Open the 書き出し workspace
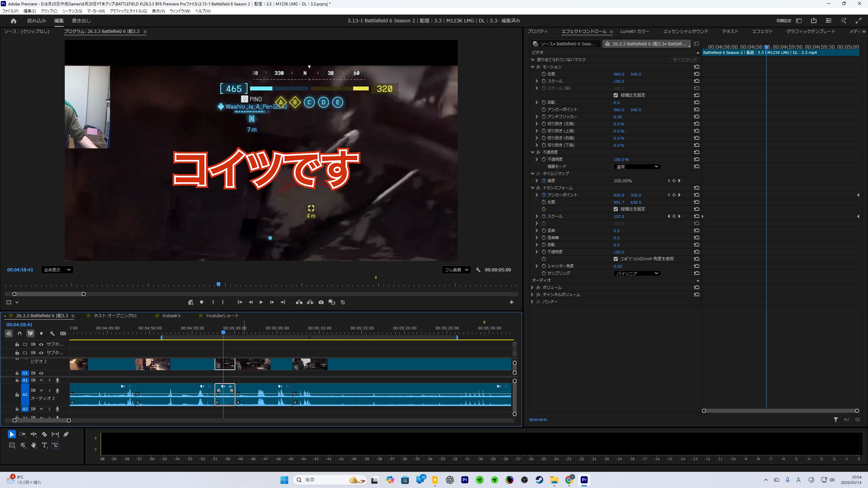This screenshot has height=488, width=868. (x=81, y=21)
